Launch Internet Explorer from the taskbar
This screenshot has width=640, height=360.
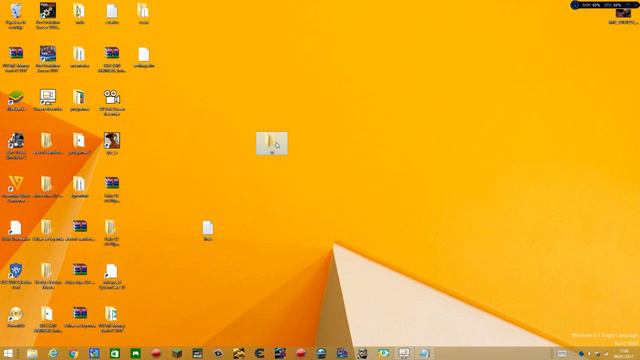coord(53,353)
